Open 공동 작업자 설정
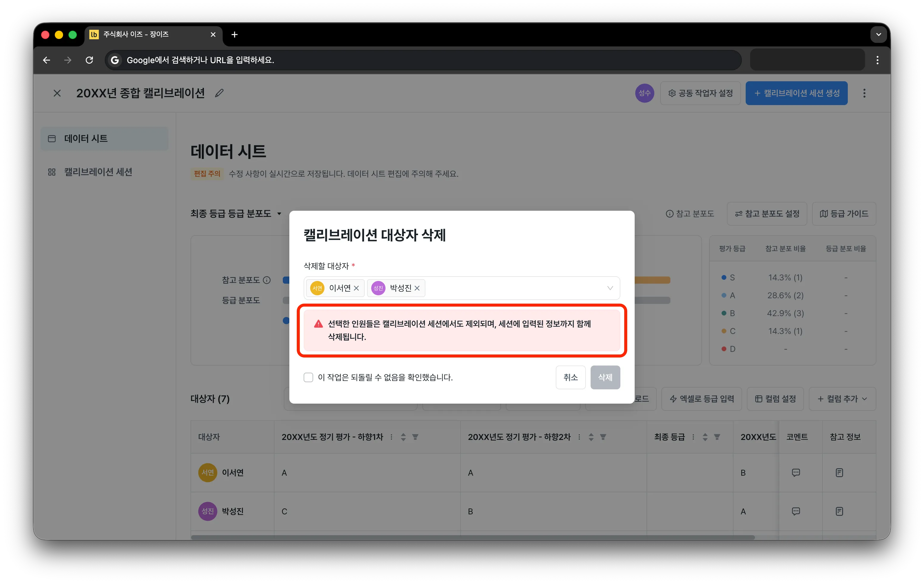The height and width of the screenshot is (584, 924). (x=700, y=93)
